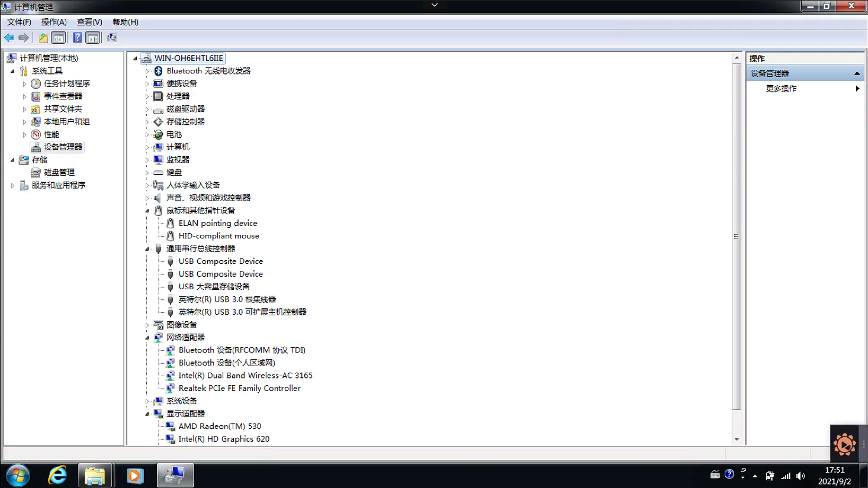Viewport: 868px width, 488px height.
Task: Show hidden tray icons arrow
Action: click(x=755, y=476)
